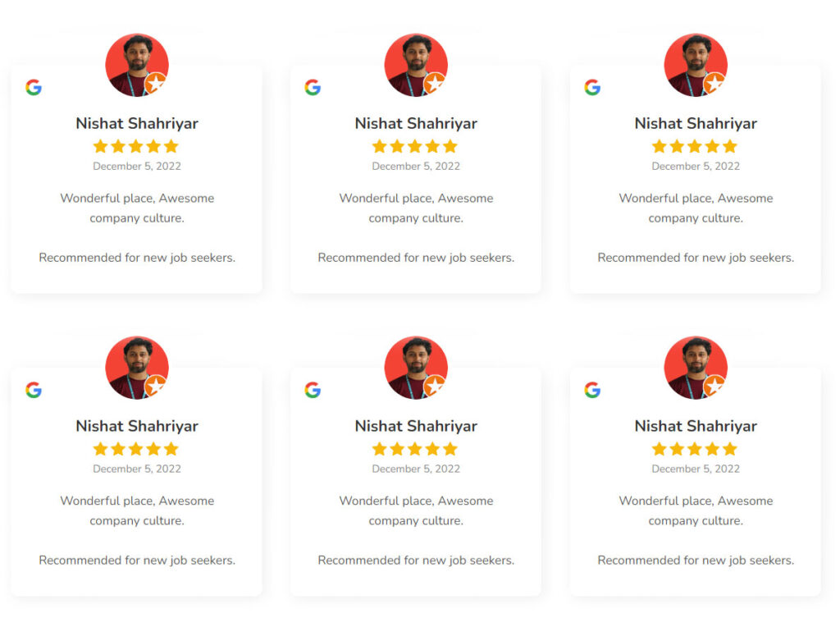This screenshot has height=618, width=840.
Task: Click the Google logo on the top-middle review card
Action: (x=313, y=87)
